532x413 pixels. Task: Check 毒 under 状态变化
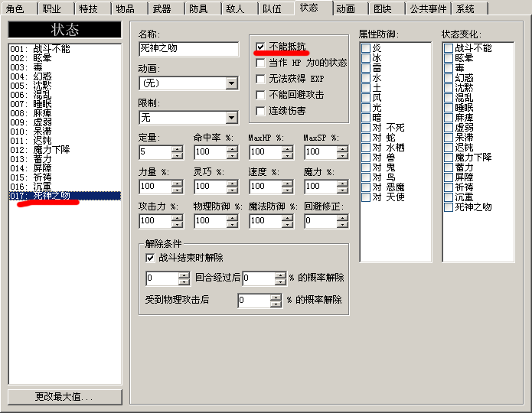[x=449, y=68]
